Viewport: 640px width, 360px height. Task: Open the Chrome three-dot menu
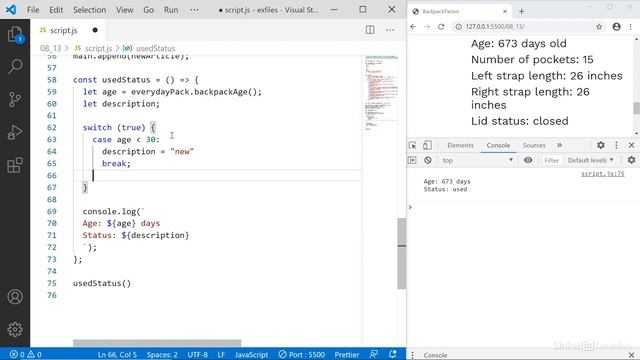pyautogui.click(x=631, y=27)
